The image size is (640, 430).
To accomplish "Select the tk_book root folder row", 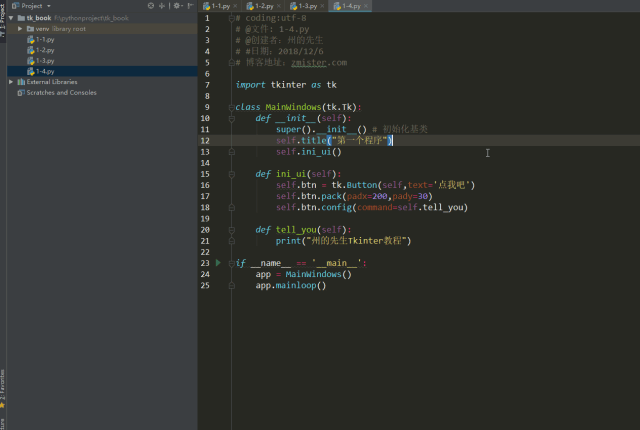I will click(x=102, y=18).
